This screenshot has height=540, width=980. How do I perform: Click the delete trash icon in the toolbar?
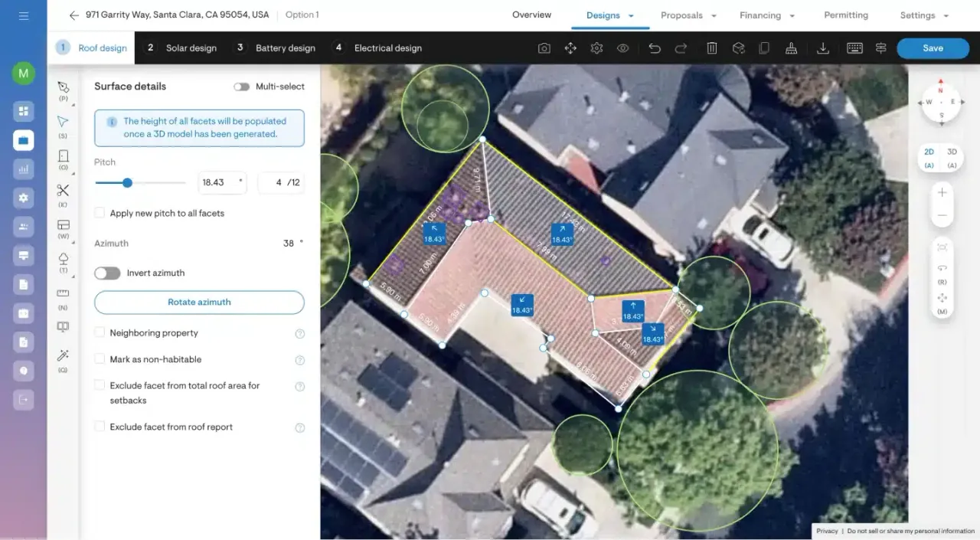pos(711,47)
